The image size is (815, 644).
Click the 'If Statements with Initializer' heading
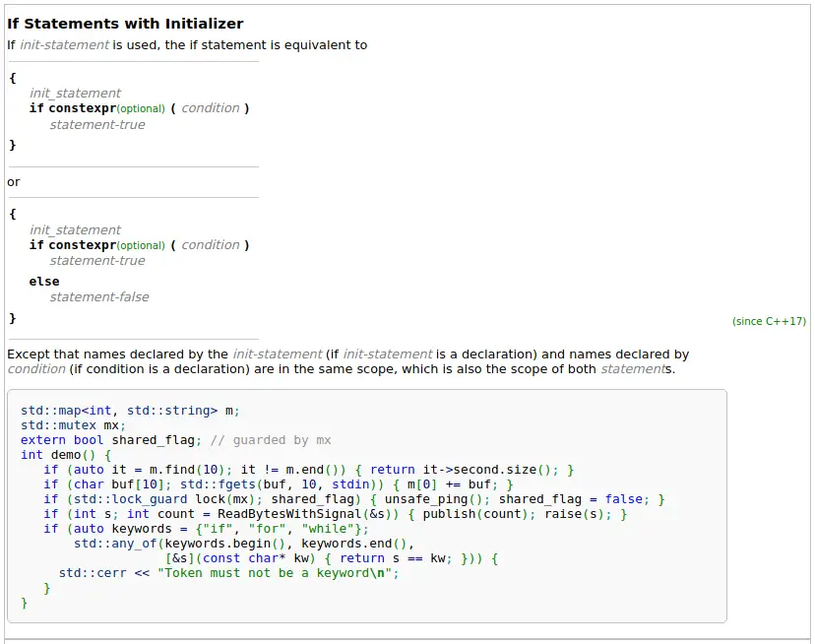(x=125, y=24)
